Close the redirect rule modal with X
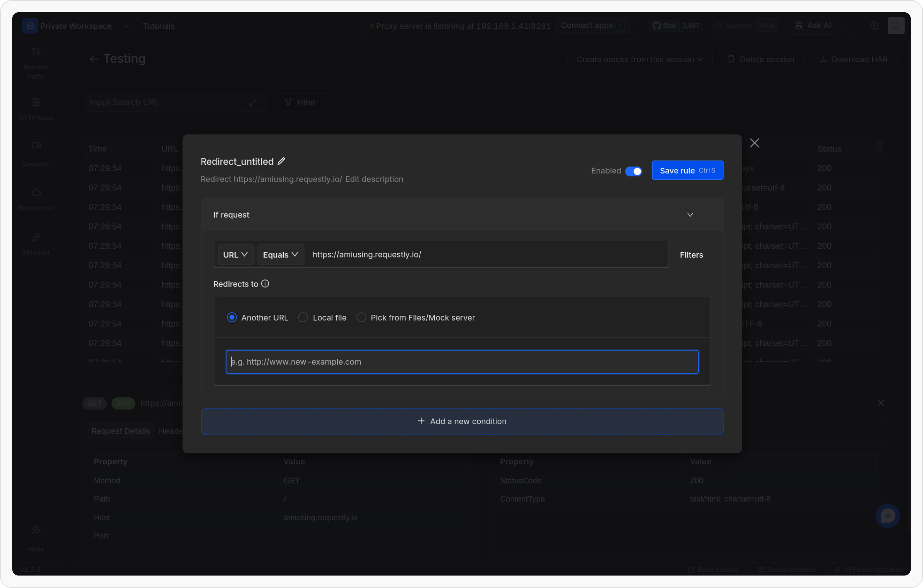Screen dimensions: 923x588 coord(754,143)
